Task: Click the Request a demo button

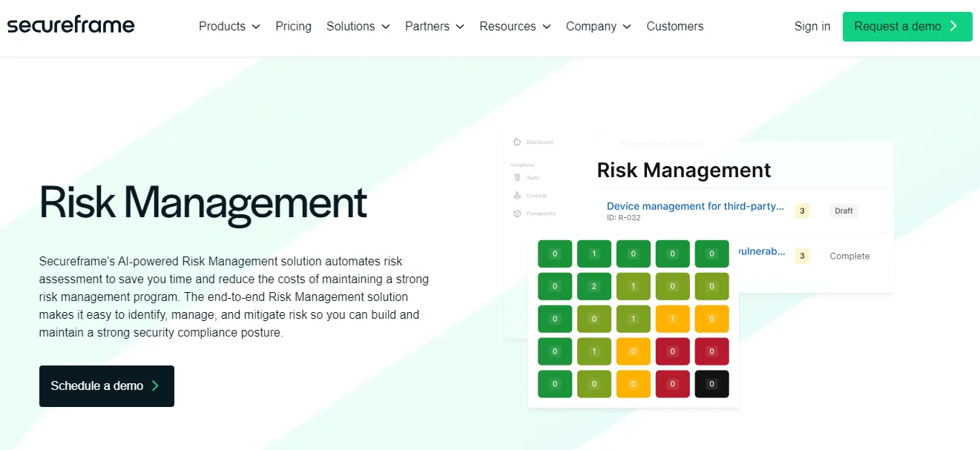Action: pyautogui.click(x=907, y=27)
